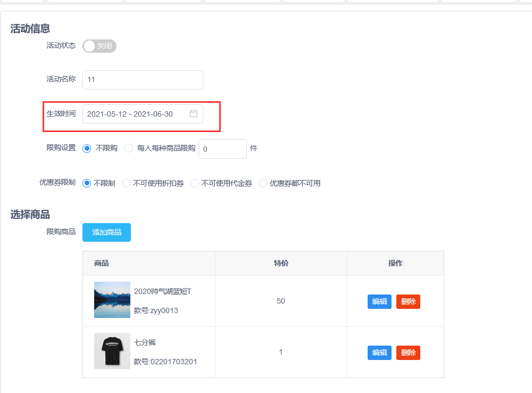Select the 不限购 radio option
Image resolution: width=532 pixels, height=393 pixels.
pyautogui.click(x=87, y=149)
